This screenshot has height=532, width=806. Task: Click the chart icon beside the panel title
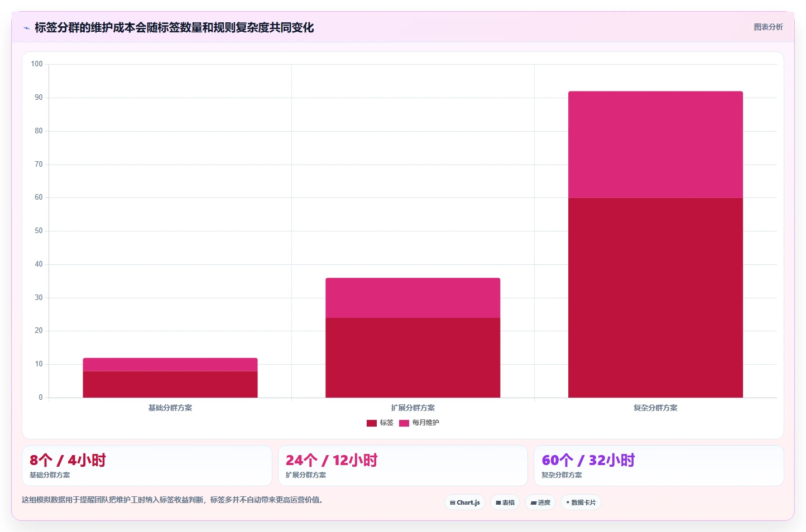point(26,28)
